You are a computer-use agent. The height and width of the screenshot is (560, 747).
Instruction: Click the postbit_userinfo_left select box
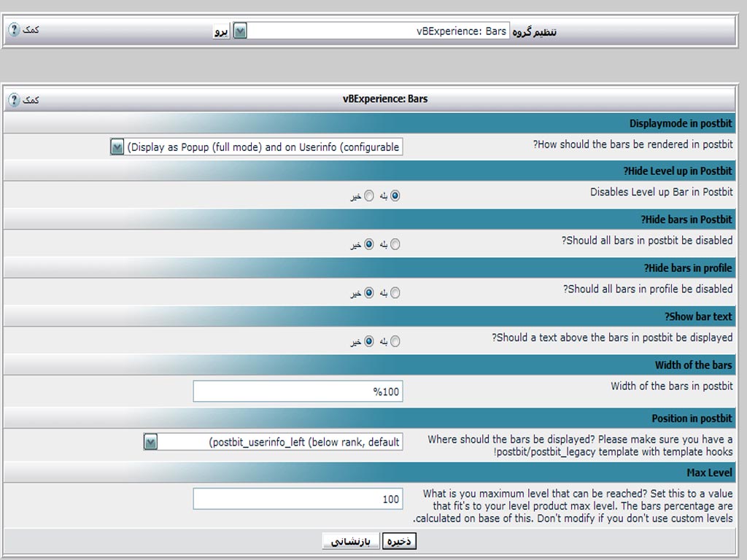[273, 442]
